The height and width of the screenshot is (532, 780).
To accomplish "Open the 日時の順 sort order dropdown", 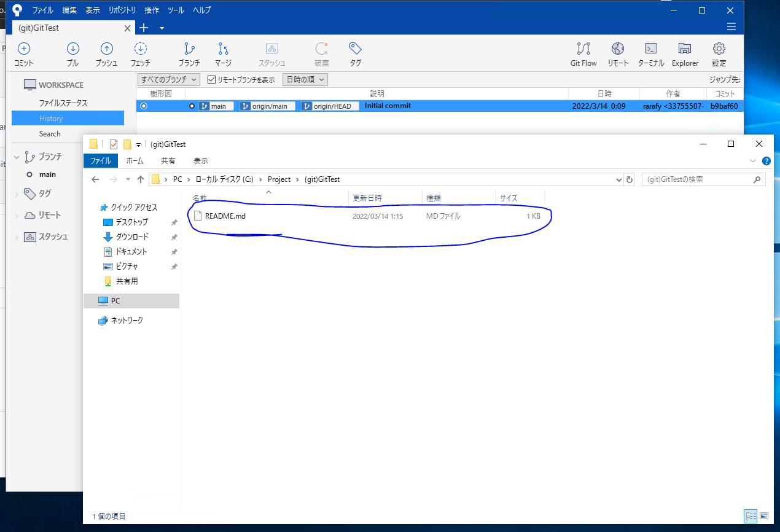I will tap(305, 79).
